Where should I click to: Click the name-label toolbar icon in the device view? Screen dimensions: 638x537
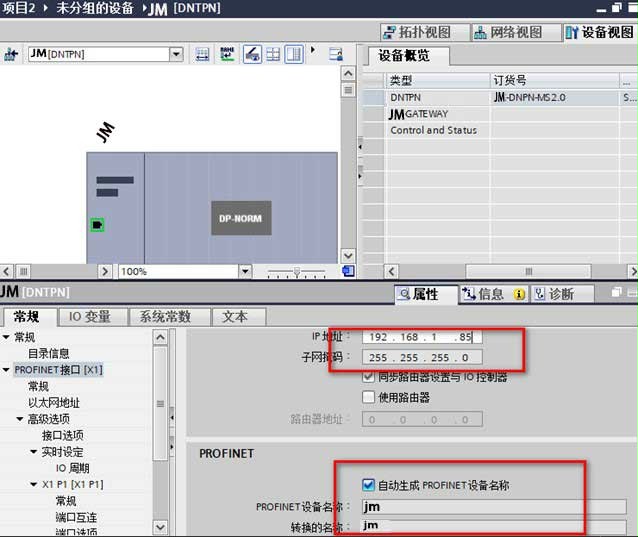point(228,54)
